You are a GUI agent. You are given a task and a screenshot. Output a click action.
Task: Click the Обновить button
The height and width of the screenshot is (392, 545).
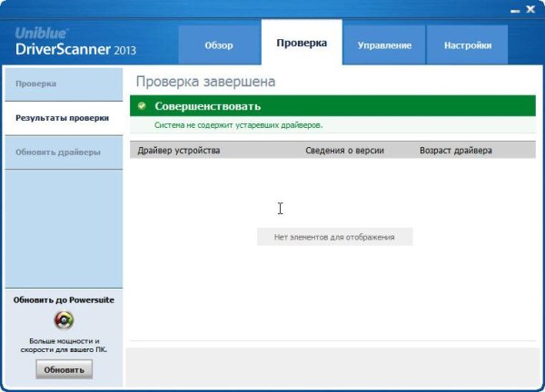tap(64, 369)
